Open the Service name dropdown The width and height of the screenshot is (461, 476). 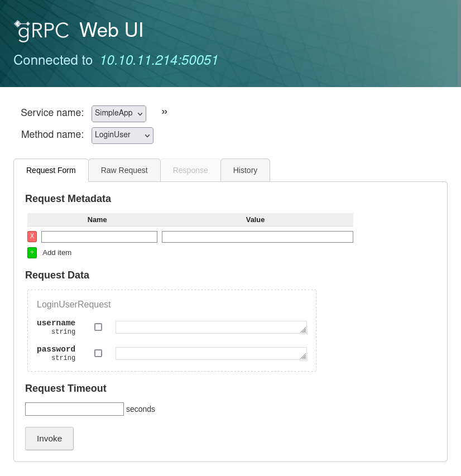click(118, 113)
